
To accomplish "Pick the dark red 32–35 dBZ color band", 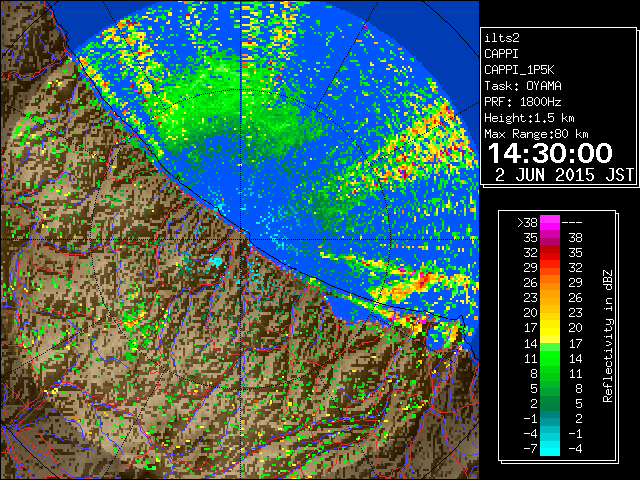I will [x=550, y=253].
